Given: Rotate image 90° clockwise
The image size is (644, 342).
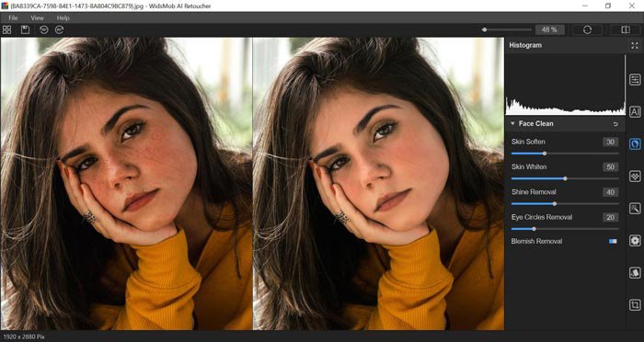Looking at the screenshot, I should pyautogui.click(x=60, y=29).
